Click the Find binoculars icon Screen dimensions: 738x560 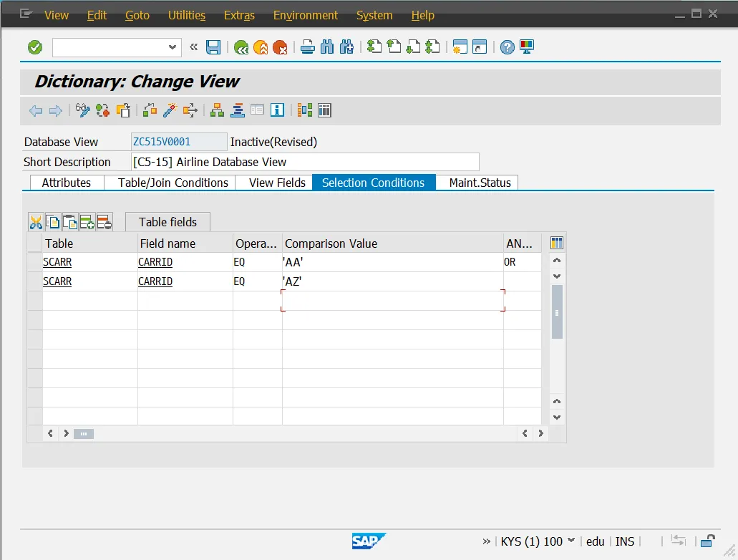coord(326,47)
